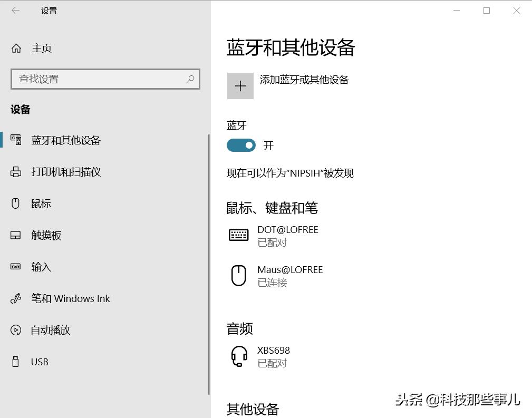This screenshot has height=418, width=532.
Task: Navigate to 主页 from the sidebar
Action: click(x=42, y=48)
